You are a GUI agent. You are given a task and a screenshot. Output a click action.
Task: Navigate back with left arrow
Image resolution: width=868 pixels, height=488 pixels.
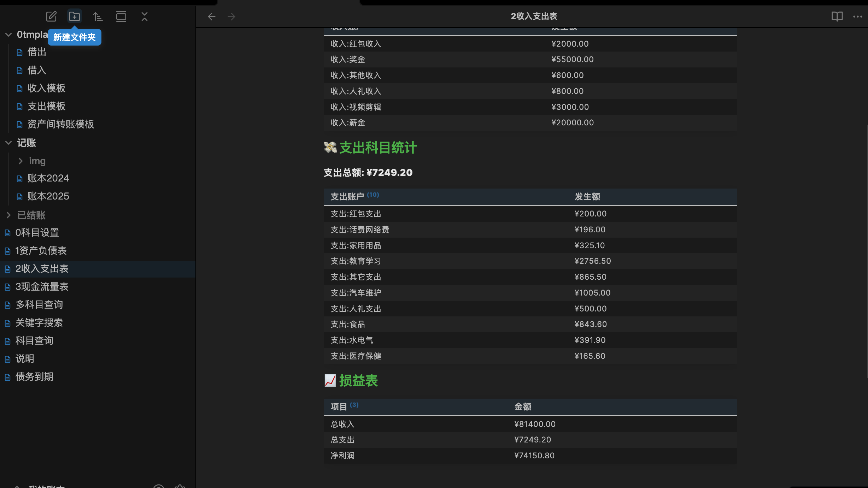coord(211,16)
